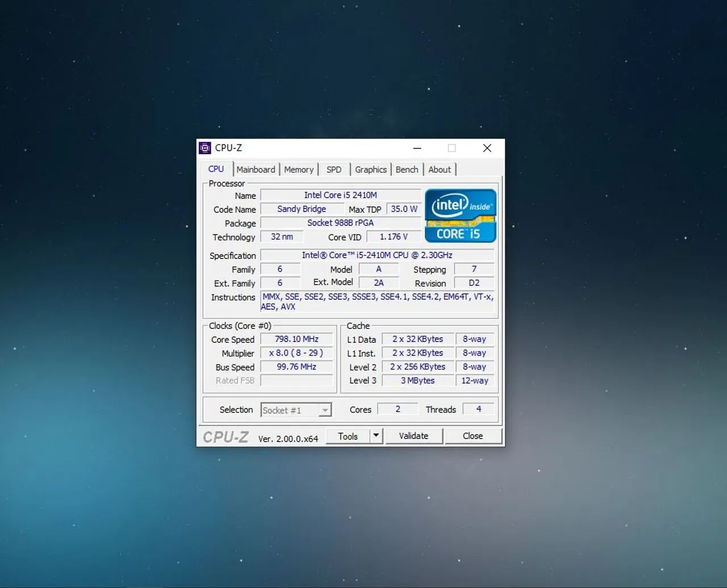Click the Package value Socket 988B rPGA

click(340, 223)
